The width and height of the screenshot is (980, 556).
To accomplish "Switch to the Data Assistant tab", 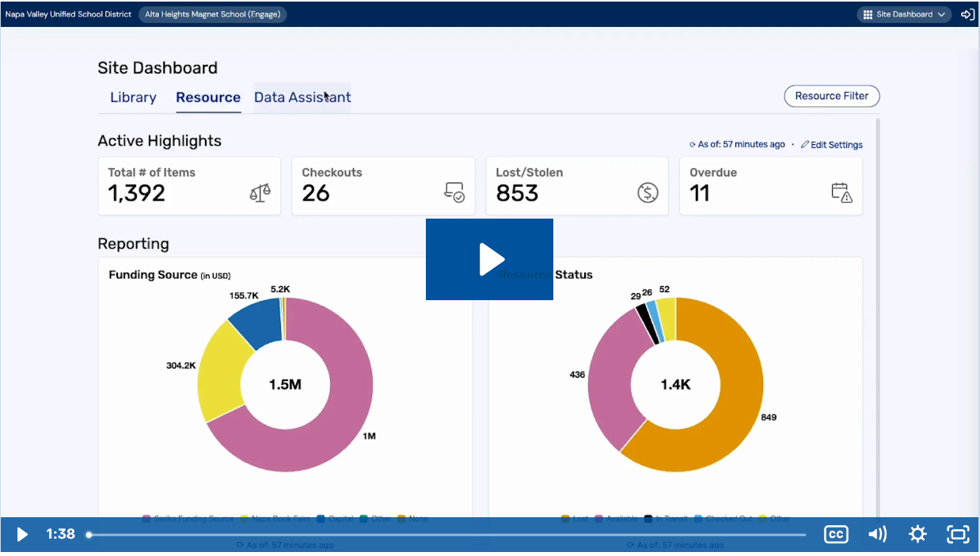I will tap(302, 97).
